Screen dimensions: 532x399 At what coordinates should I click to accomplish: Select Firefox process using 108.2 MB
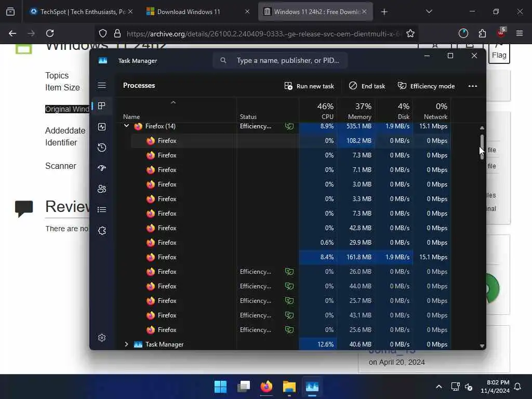click(x=291, y=140)
